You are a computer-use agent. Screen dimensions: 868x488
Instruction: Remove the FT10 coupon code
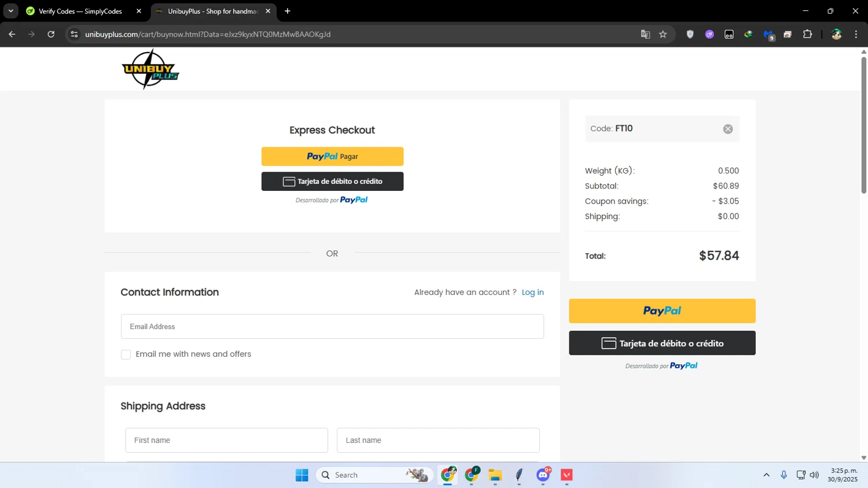point(728,129)
